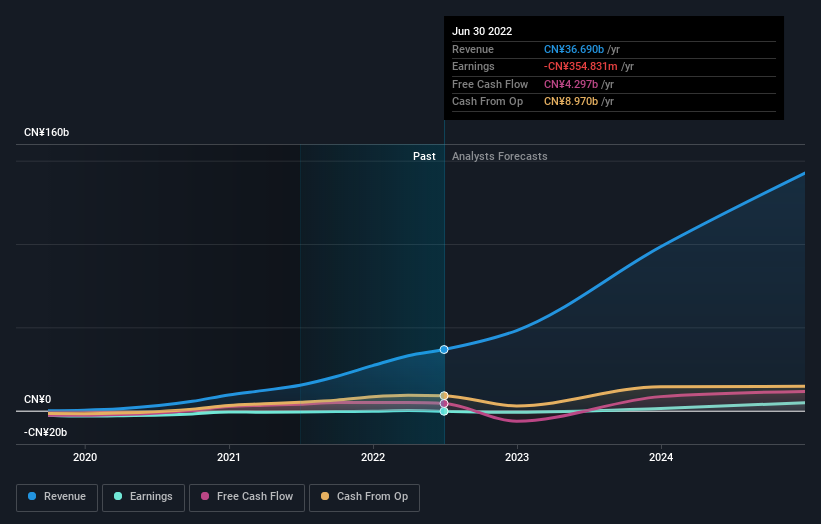Image resolution: width=821 pixels, height=524 pixels.
Task: Click the 2023 x-axis label
Action: pos(517,458)
